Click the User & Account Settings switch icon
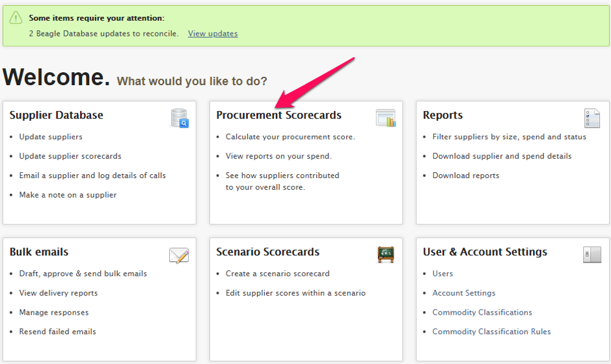 click(x=592, y=255)
